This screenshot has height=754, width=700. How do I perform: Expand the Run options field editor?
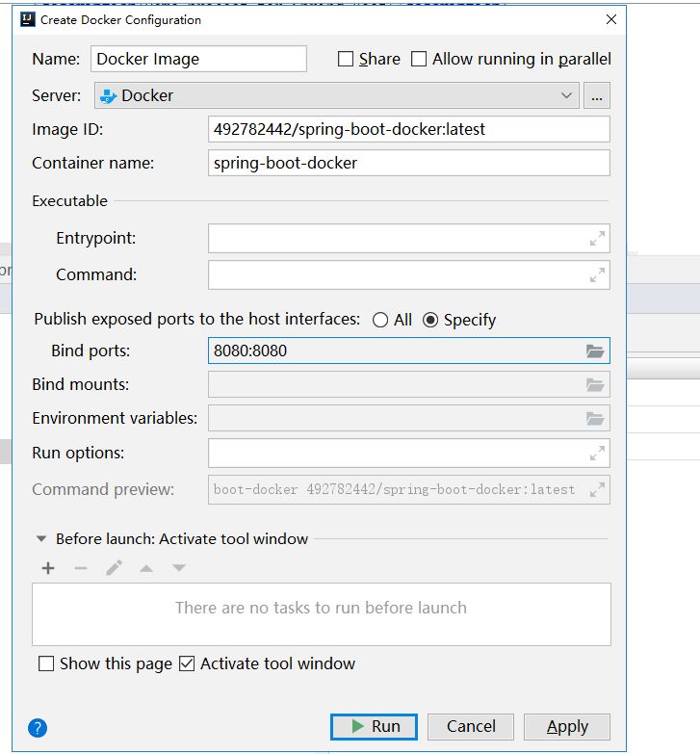tap(597, 453)
